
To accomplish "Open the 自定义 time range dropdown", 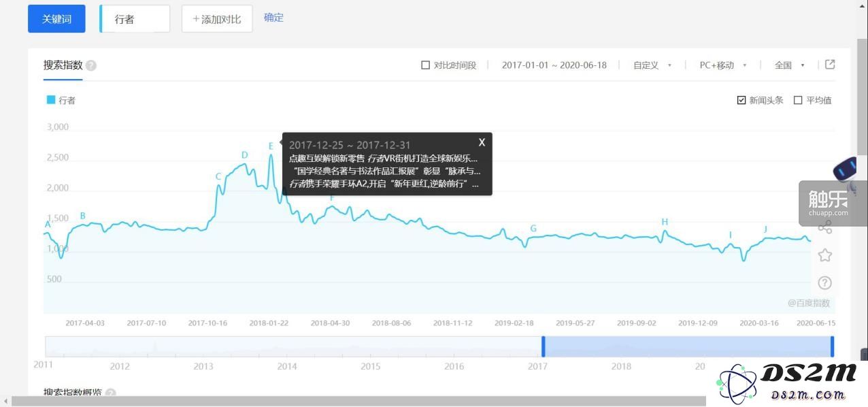I will 652,65.
